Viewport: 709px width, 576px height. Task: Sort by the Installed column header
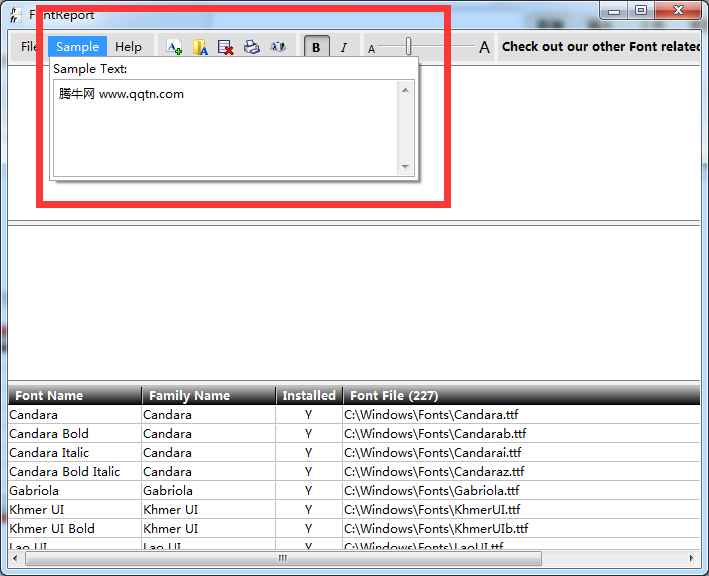pos(309,396)
